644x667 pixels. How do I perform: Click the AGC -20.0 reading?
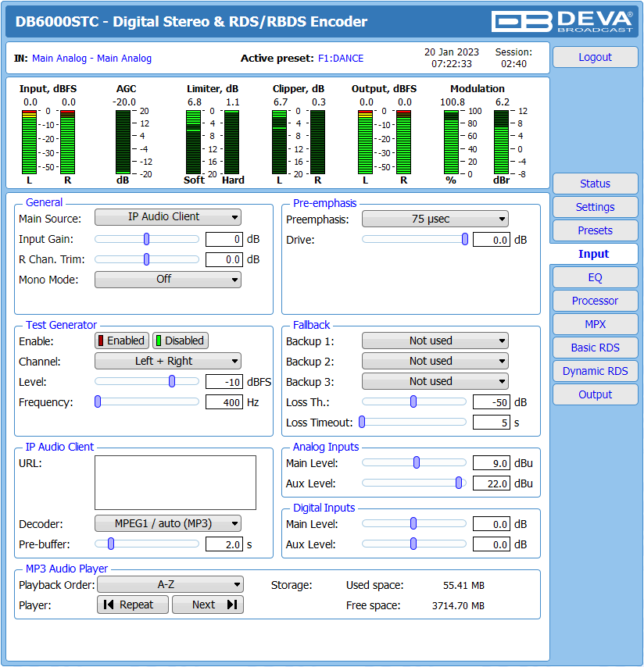click(124, 102)
